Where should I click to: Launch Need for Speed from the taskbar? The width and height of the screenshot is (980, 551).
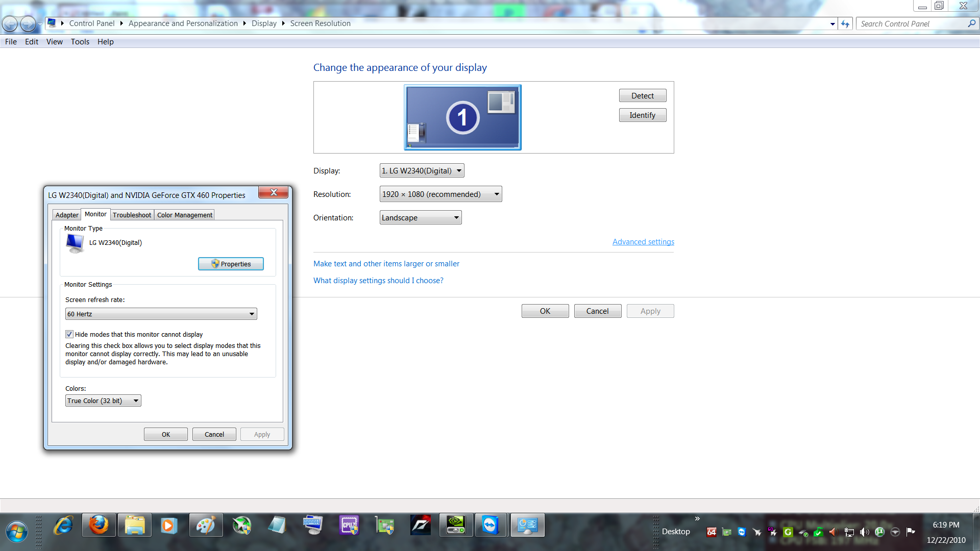tap(421, 525)
